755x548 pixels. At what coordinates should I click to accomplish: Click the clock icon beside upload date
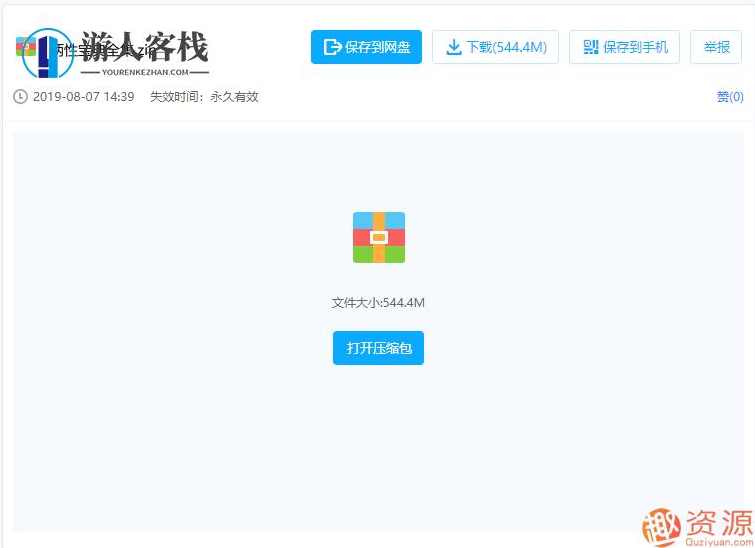point(20,97)
